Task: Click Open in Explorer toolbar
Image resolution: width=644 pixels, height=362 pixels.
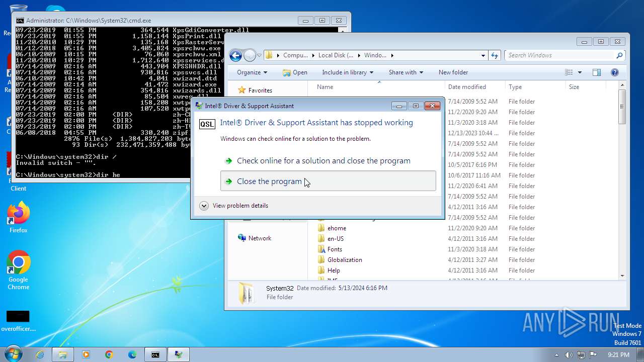Action: click(x=295, y=72)
